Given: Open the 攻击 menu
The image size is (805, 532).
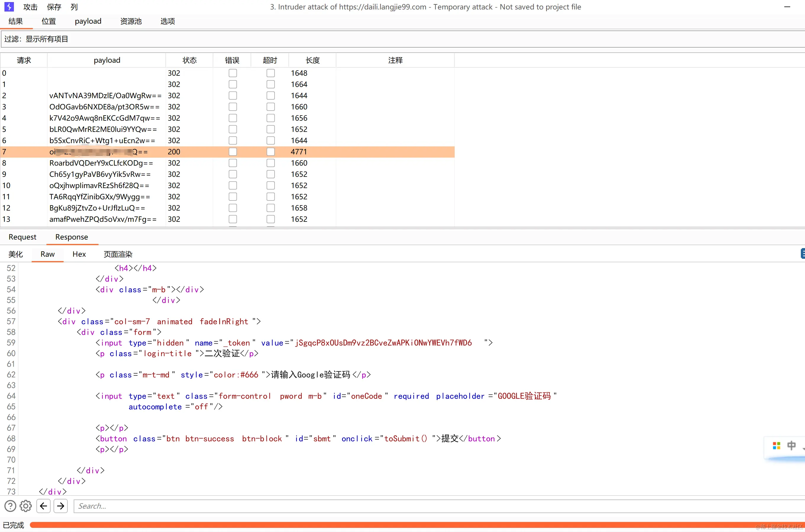Looking at the screenshot, I should pyautogui.click(x=30, y=7).
